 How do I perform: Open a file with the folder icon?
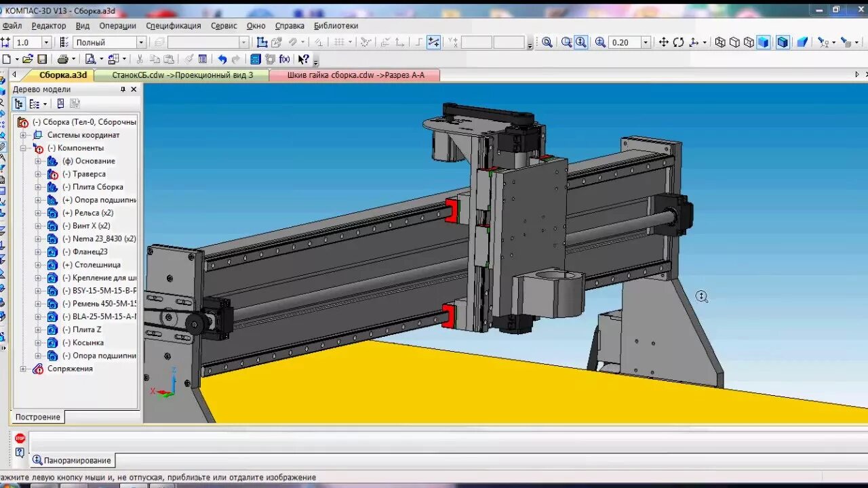click(x=28, y=59)
